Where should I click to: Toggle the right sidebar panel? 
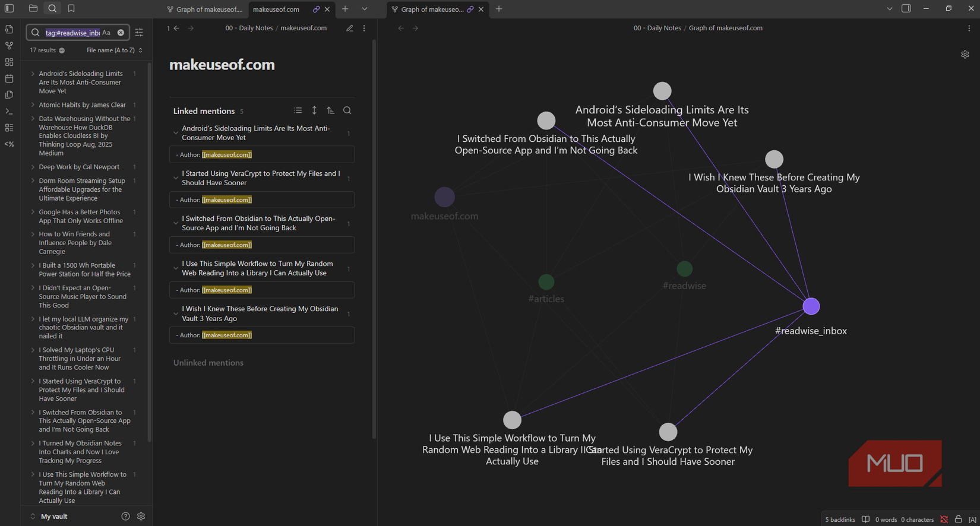coord(906,8)
